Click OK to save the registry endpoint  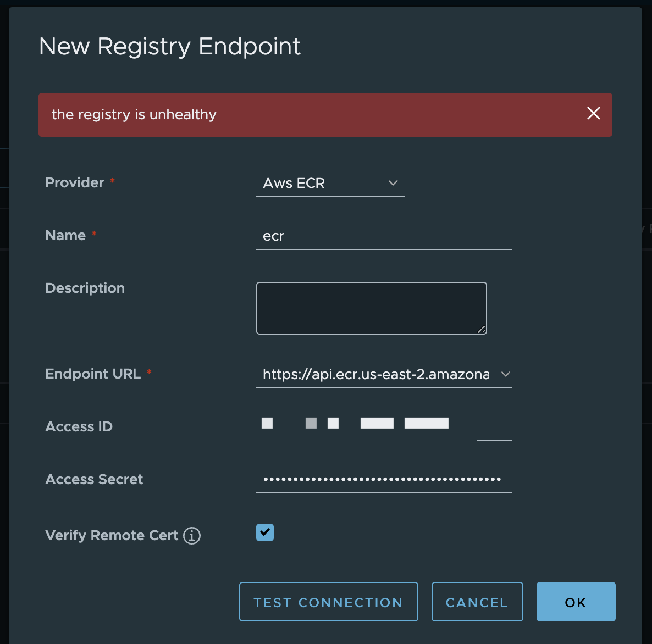tap(576, 602)
